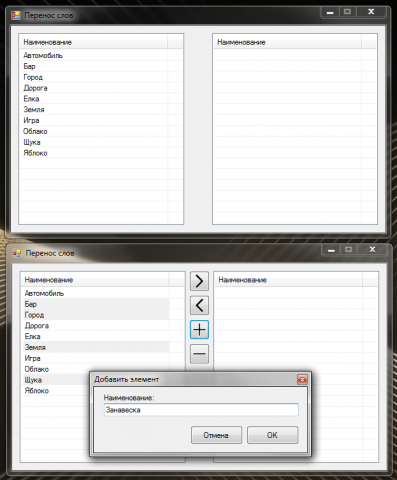This screenshot has width=397, height=480.
Task: Click the Отмена button
Action: [216, 435]
